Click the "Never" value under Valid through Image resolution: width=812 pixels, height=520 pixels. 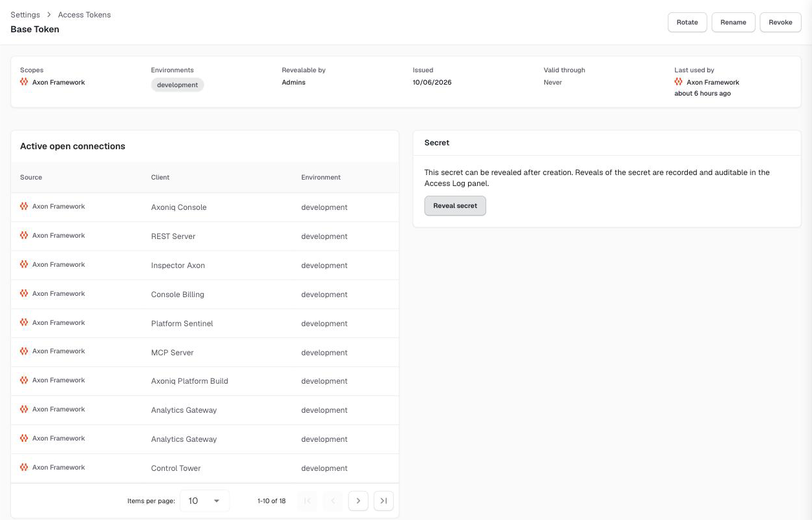(553, 82)
